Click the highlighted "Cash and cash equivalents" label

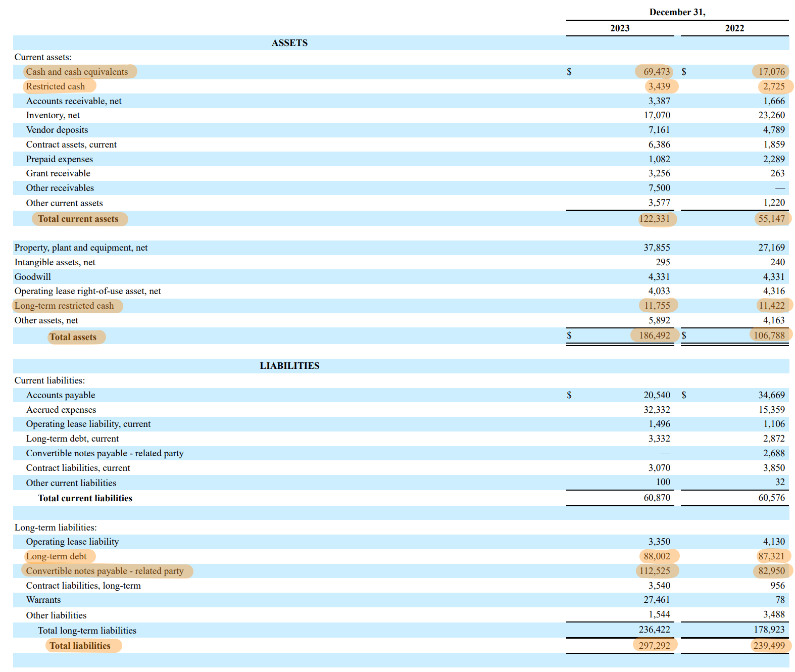(77, 72)
